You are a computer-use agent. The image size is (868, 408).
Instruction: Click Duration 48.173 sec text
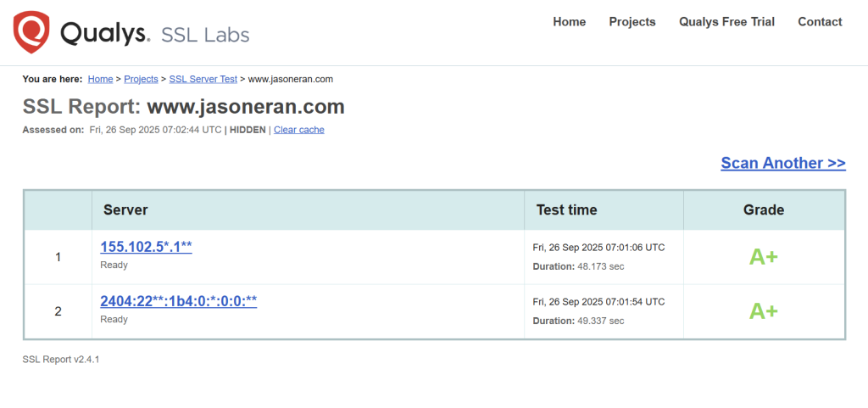pos(578,266)
